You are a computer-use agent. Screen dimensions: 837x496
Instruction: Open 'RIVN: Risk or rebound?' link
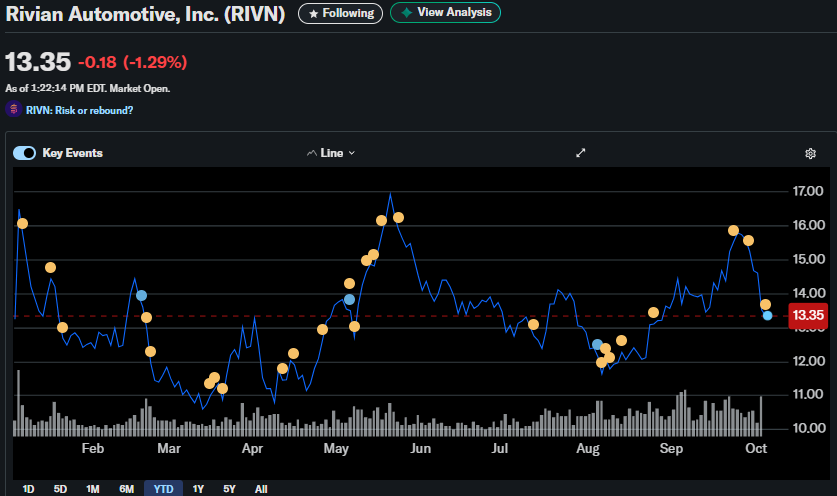80,111
